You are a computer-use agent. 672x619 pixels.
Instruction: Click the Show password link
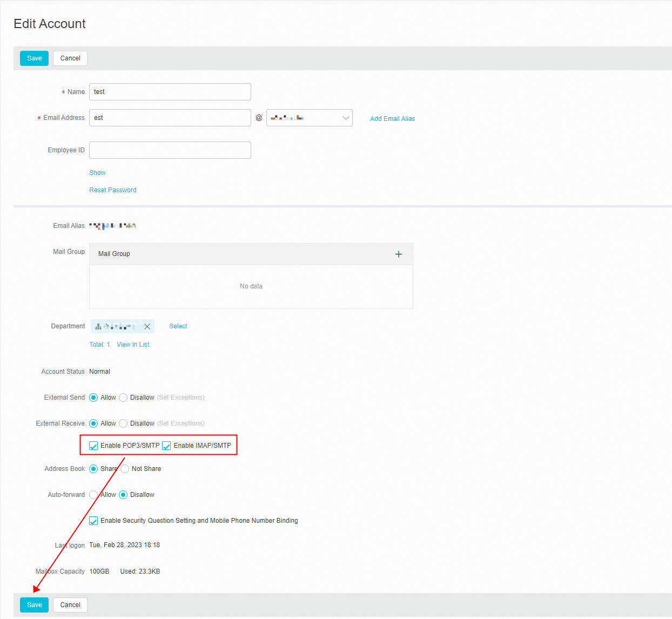click(x=97, y=173)
